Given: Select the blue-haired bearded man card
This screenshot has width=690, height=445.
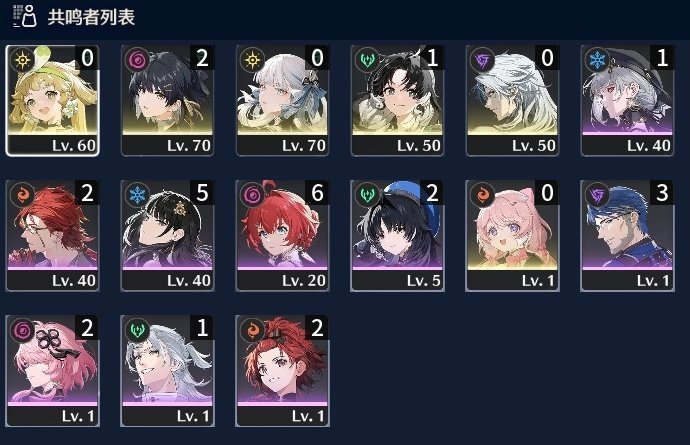Looking at the screenshot, I should coord(627,236).
